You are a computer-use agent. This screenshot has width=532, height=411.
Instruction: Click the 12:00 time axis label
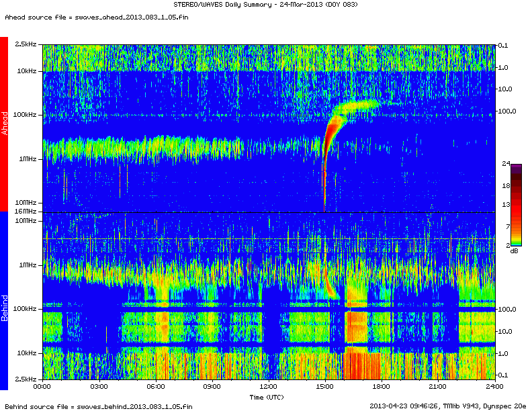pyautogui.click(x=269, y=387)
